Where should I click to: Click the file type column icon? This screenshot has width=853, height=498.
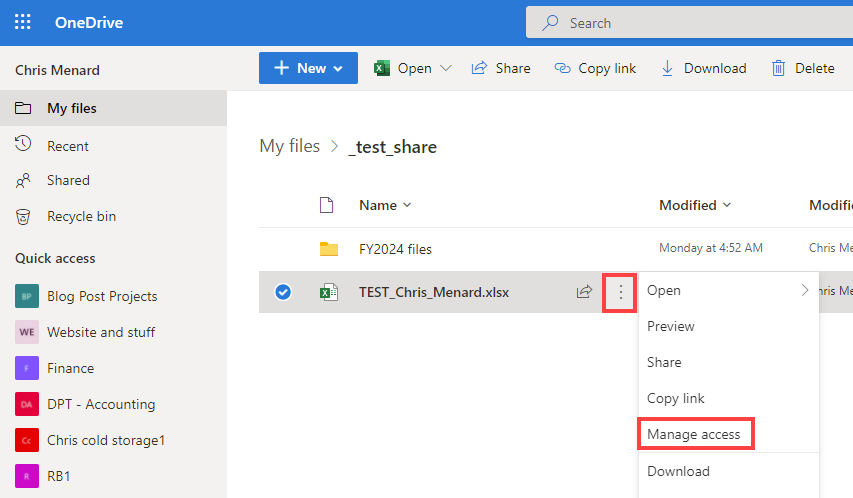click(x=326, y=205)
